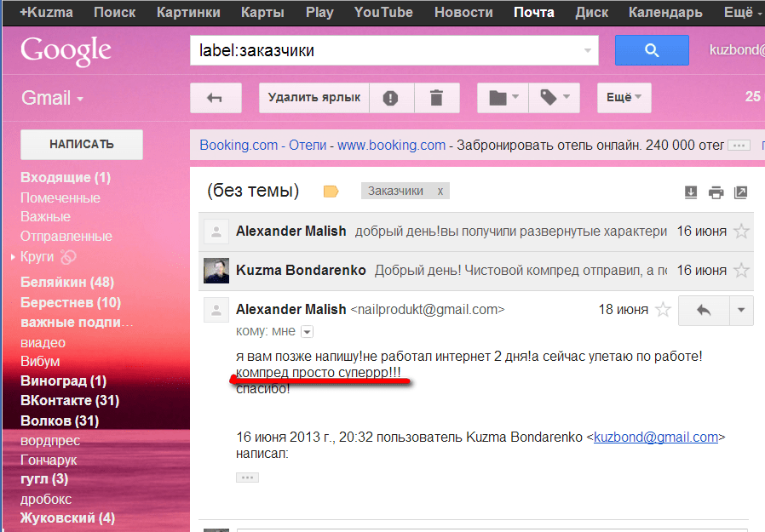Open гугл (3) label
This screenshot has height=532, width=765.
(x=44, y=479)
